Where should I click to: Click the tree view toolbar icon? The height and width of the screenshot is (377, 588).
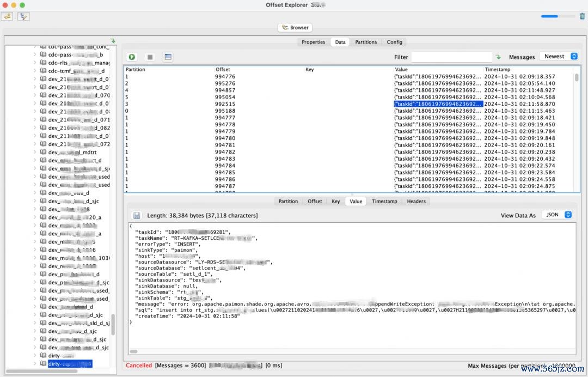tap(23, 16)
